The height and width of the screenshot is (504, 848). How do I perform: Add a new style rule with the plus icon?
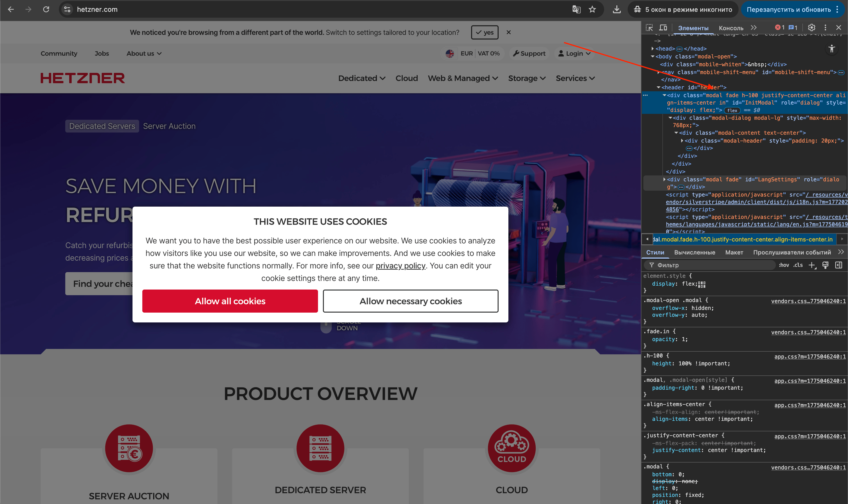click(812, 265)
